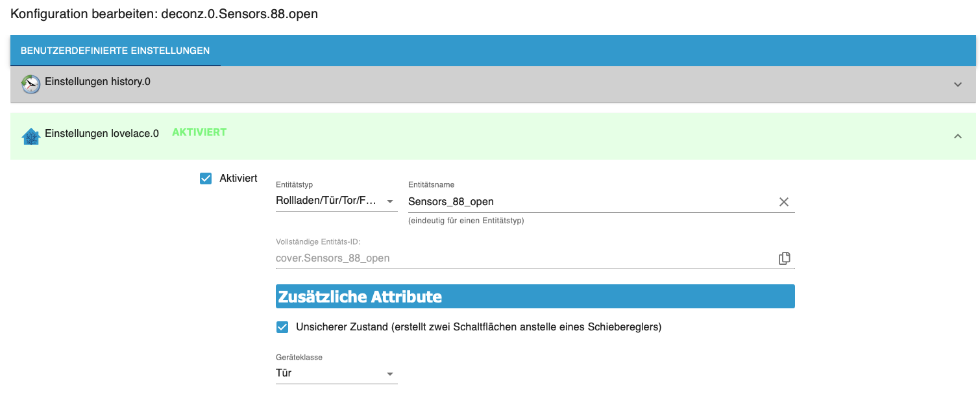
Task: Toggle the Unsicherer Zustand checkbox
Action: point(282,327)
